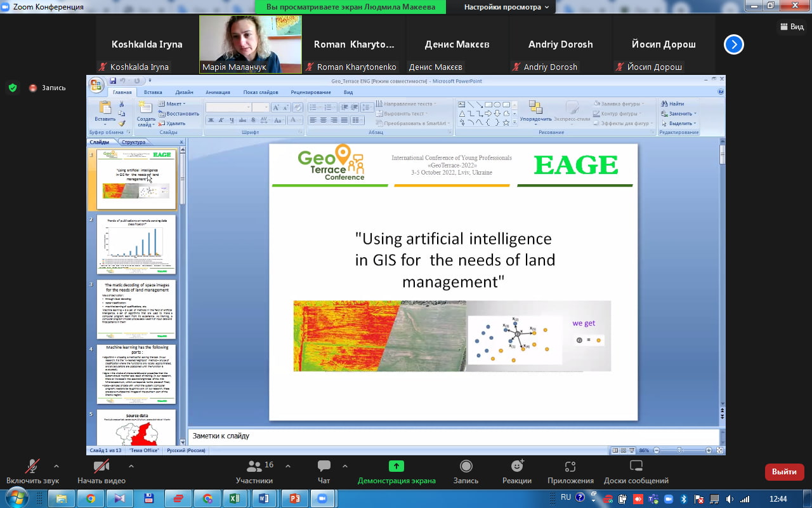Open the Участники participants panel

click(254, 472)
